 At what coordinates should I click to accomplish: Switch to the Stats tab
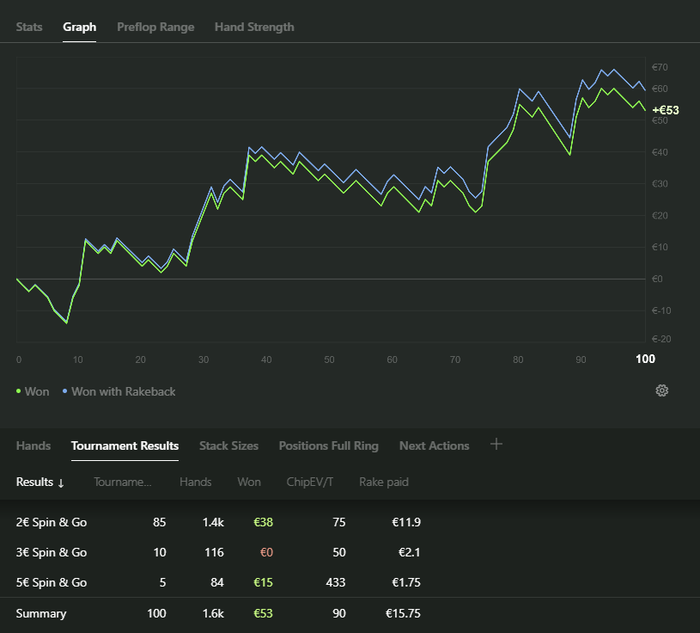[x=29, y=27]
